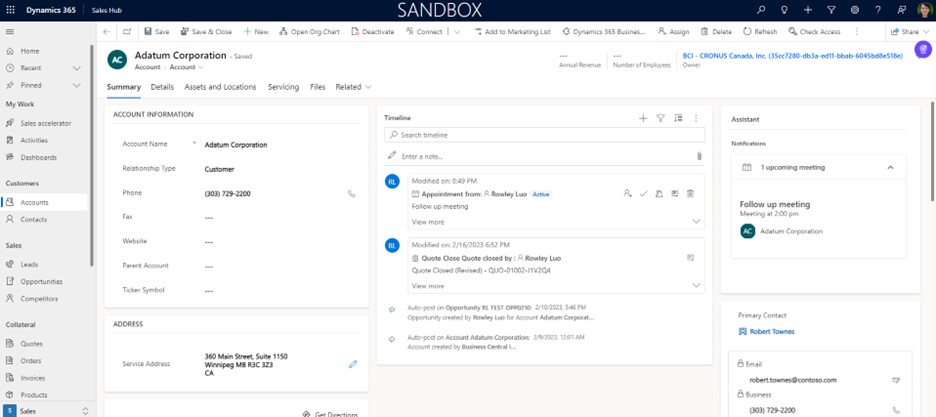This screenshot has height=417, width=936.
Task: Click the Save button
Action: coord(156,32)
